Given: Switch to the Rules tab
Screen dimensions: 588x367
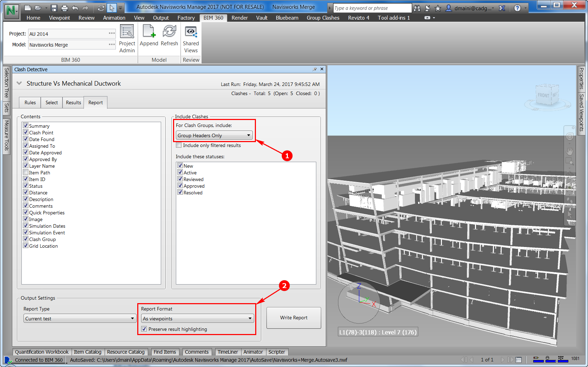Looking at the screenshot, I should [x=30, y=102].
